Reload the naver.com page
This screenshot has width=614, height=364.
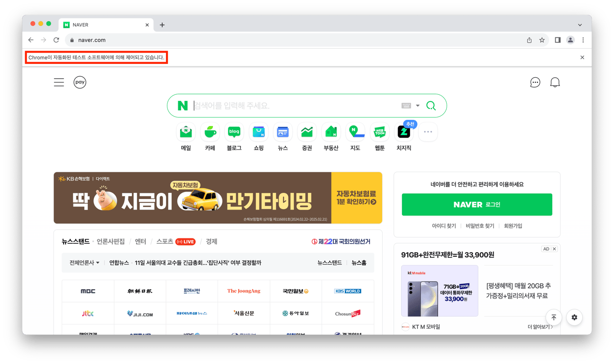pos(56,40)
